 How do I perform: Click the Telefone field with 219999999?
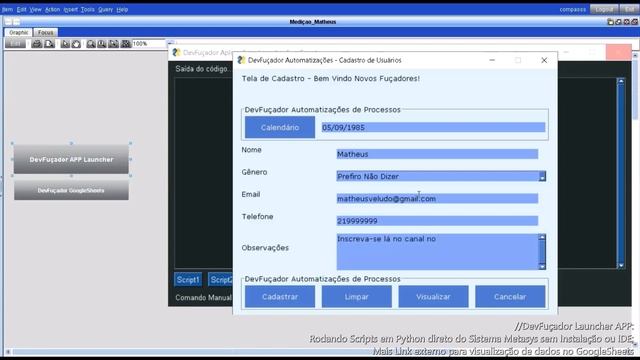click(437, 221)
